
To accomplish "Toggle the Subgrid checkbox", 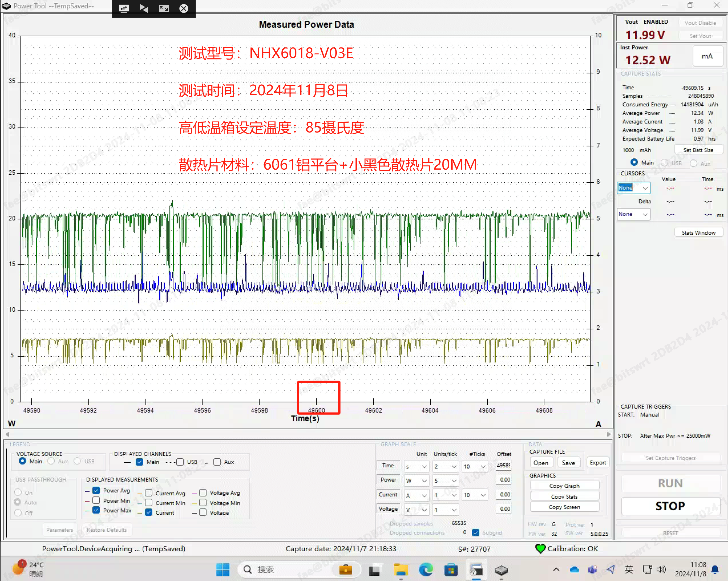I will [475, 532].
